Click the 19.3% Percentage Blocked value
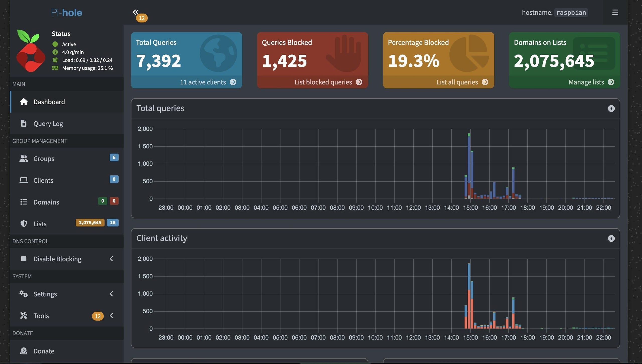This screenshot has width=642, height=364. [414, 61]
